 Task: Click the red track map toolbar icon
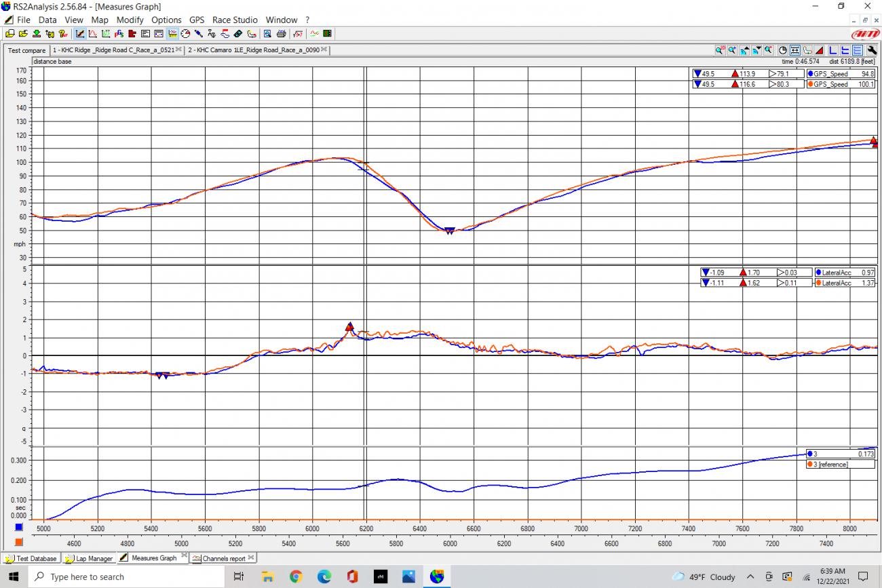point(225,33)
